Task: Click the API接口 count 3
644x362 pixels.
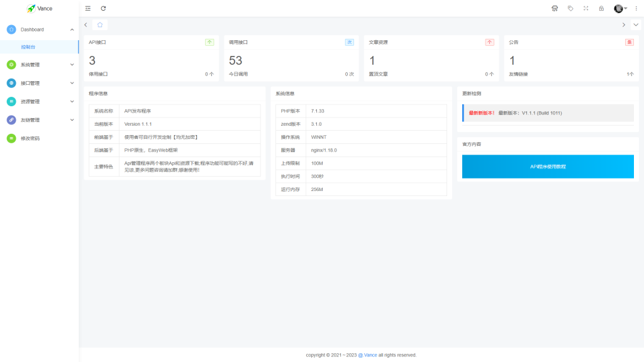Action: click(x=92, y=61)
